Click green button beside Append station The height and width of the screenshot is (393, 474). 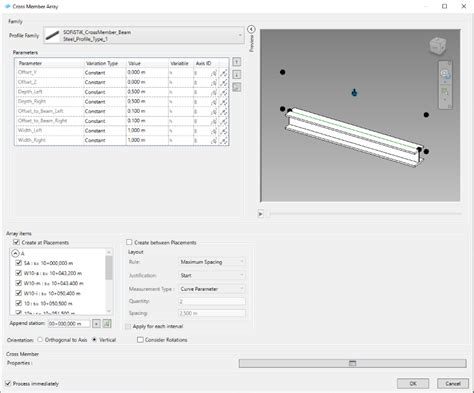pos(107,324)
